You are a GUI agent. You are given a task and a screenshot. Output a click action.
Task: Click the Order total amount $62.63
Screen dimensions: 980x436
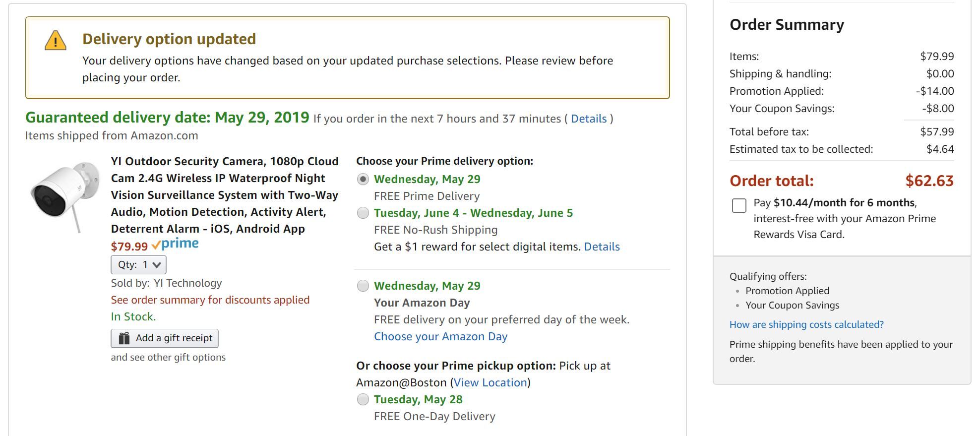click(929, 181)
